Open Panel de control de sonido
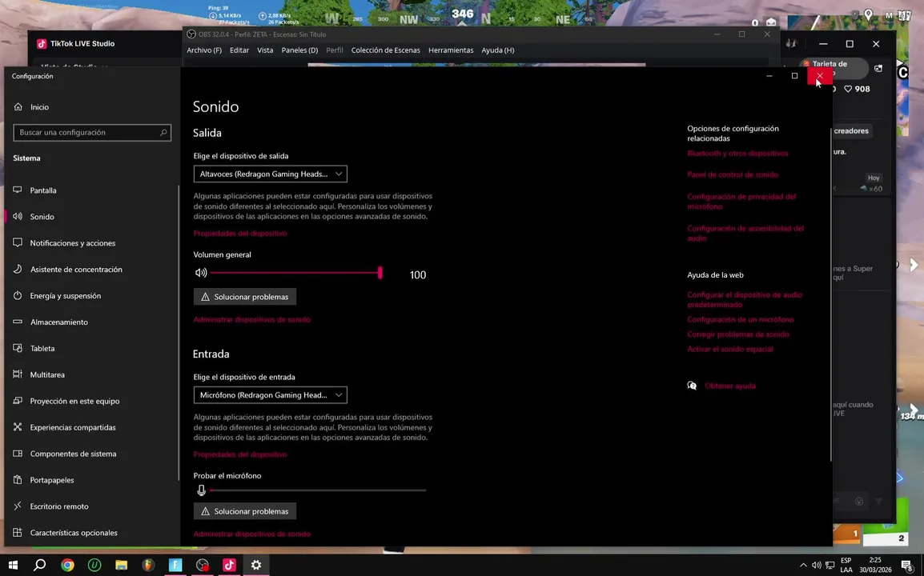 [x=733, y=174]
